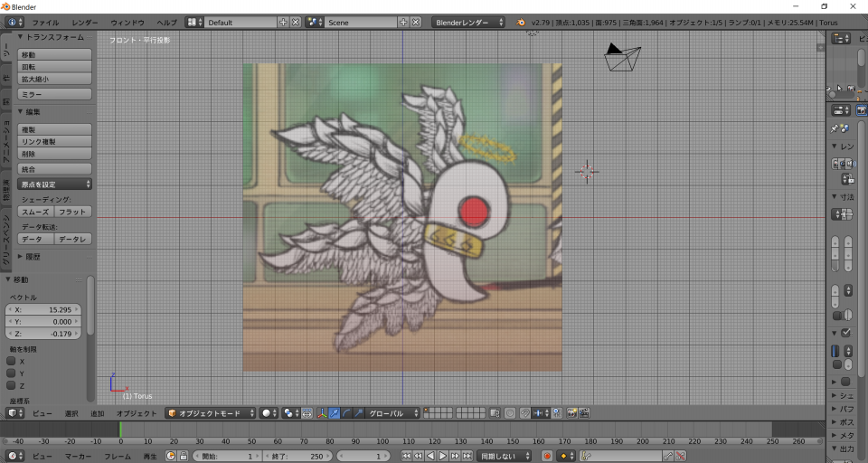868x463 pixels.
Task: Open the 3D view 追加 menu
Action: [x=98, y=413]
